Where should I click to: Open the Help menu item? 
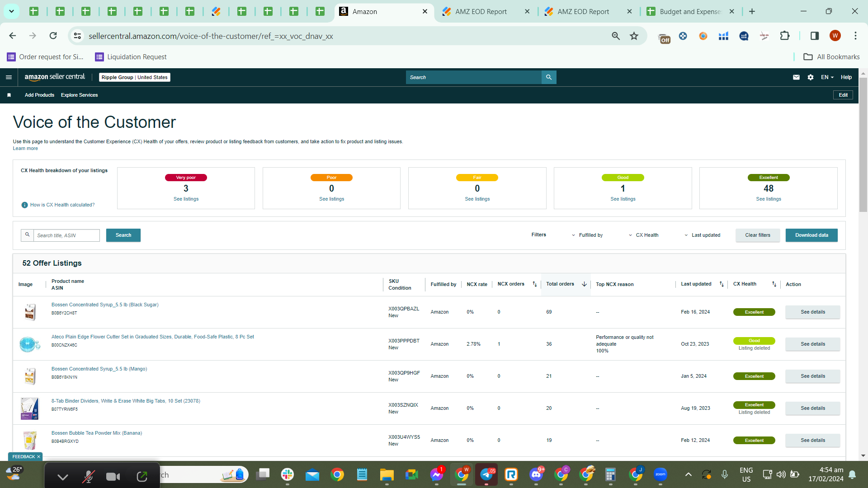click(846, 77)
